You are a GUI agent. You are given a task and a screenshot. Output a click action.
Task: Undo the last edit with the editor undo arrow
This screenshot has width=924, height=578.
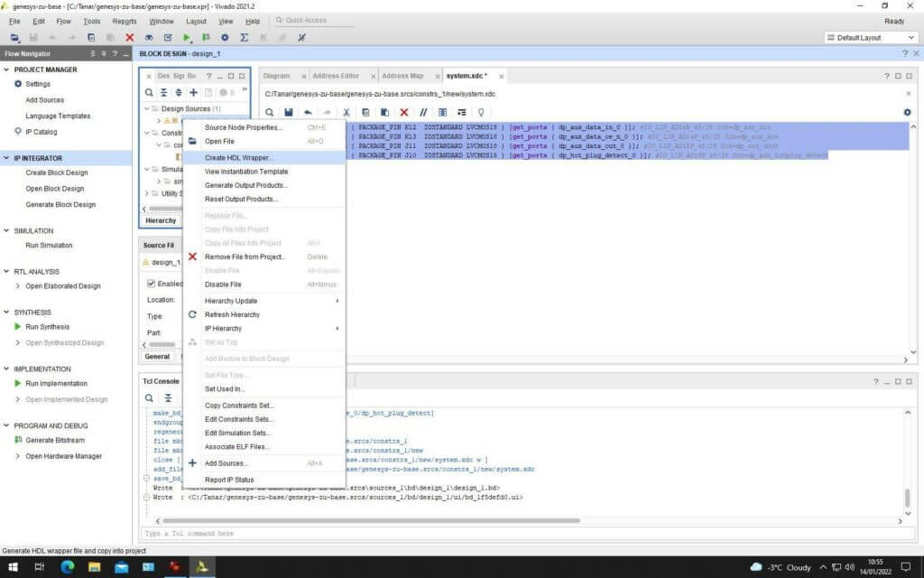(307, 112)
